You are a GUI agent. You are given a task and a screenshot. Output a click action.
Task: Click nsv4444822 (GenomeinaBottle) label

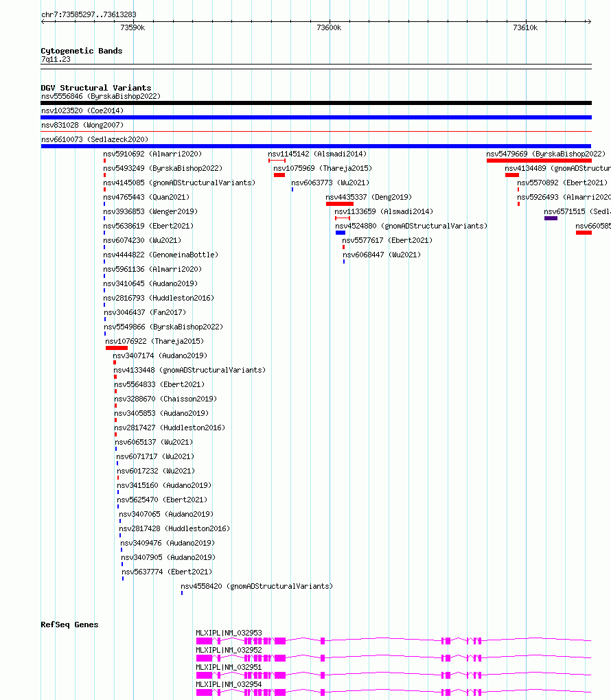[161, 255]
